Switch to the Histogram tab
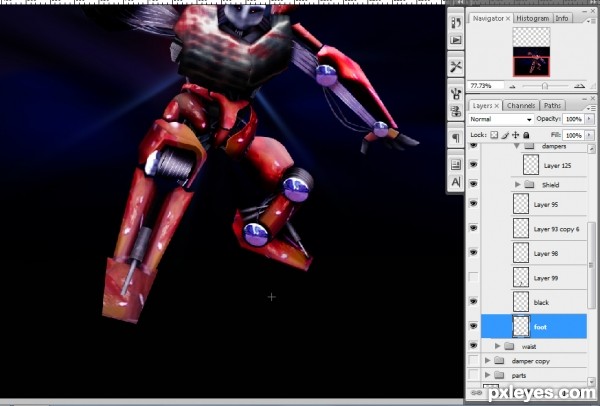 [533, 18]
